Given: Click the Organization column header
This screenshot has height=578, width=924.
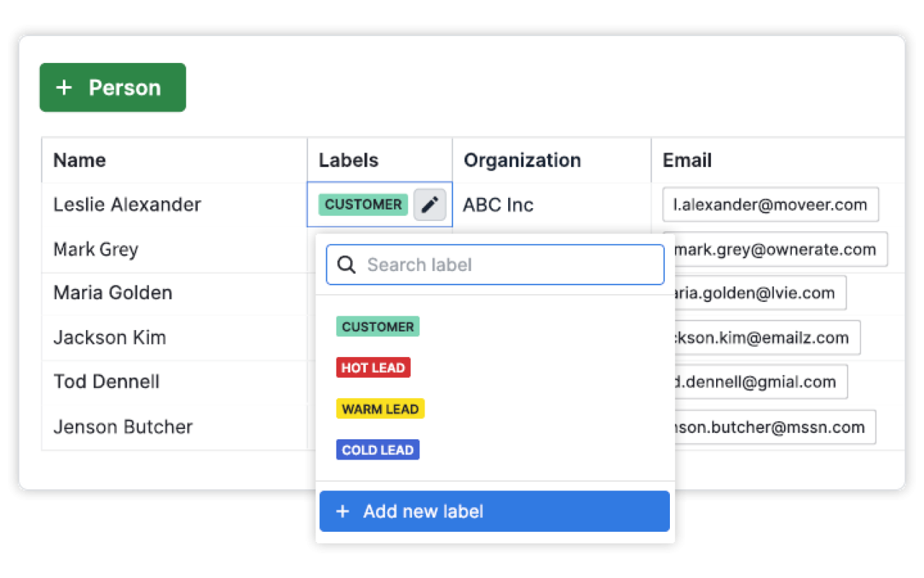Looking at the screenshot, I should pos(522,160).
